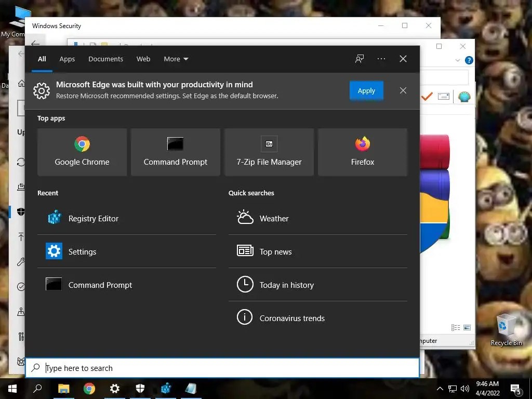This screenshot has height=399, width=532.
Task: Apply recommended Edge settings
Action: 366,90
